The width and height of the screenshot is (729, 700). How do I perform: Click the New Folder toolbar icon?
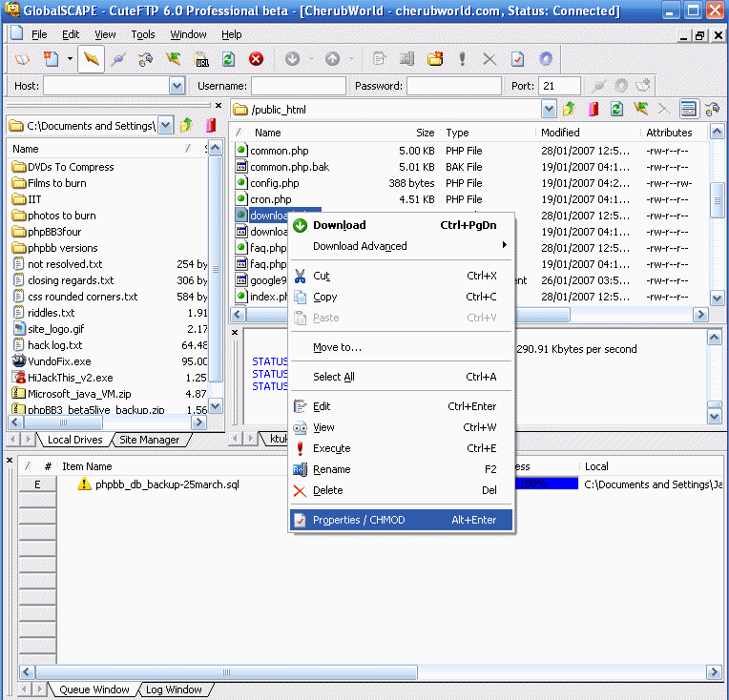[x=435, y=59]
